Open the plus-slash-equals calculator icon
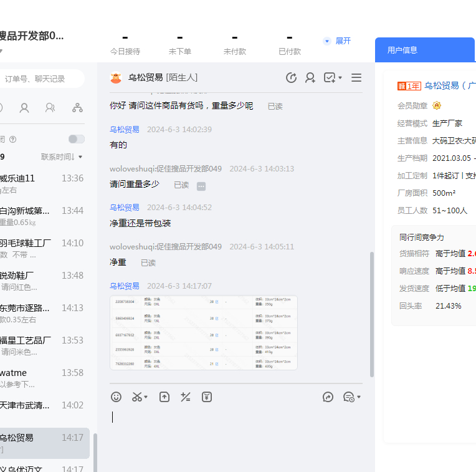The height and width of the screenshot is (472, 476). click(x=185, y=397)
